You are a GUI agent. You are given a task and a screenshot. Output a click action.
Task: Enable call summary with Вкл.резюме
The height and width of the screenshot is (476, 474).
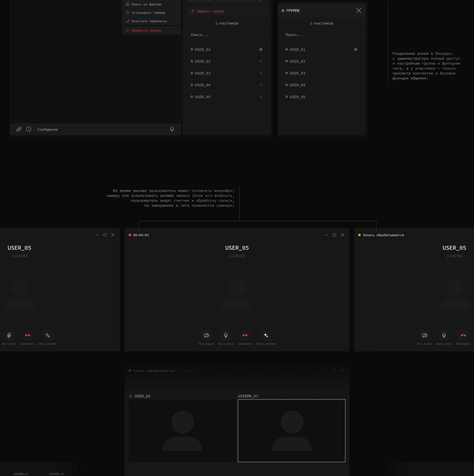click(x=48, y=335)
